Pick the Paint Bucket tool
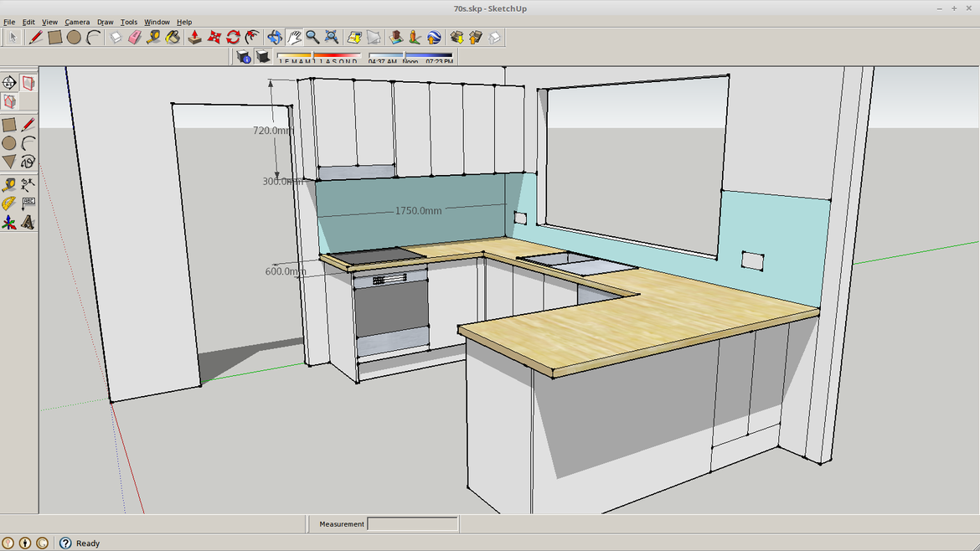The image size is (980, 551). click(x=173, y=37)
